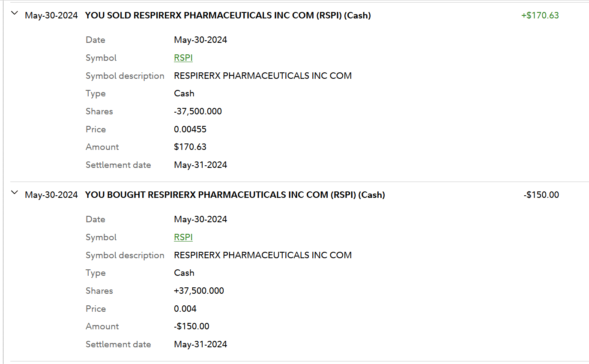Click the sold transaction's symbol description text
Image resolution: width=589 pixels, height=364 pixels.
point(263,76)
